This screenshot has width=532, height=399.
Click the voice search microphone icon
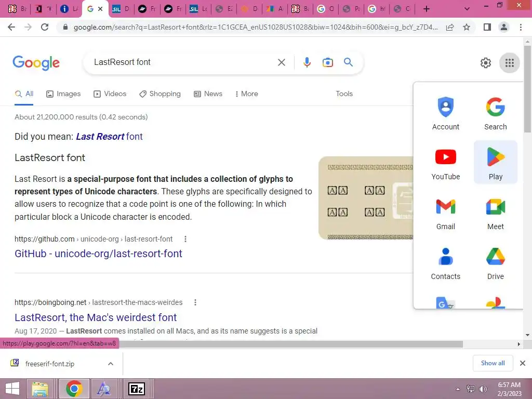click(x=307, y=62)
